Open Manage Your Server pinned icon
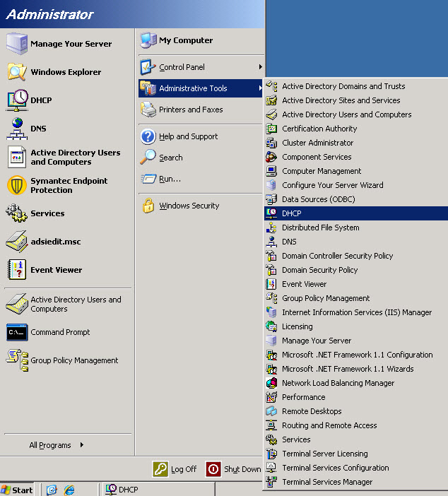 [17, 44]
